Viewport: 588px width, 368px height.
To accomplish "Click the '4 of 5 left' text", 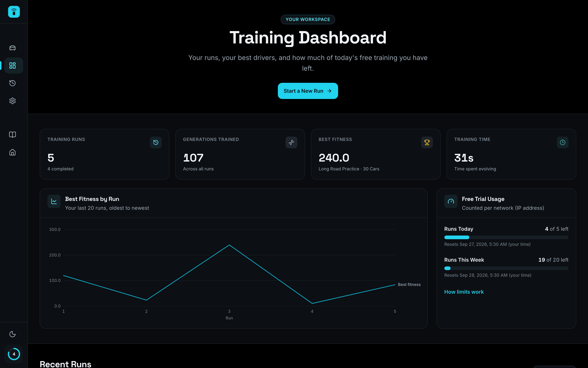I will [x=556, y=229].
